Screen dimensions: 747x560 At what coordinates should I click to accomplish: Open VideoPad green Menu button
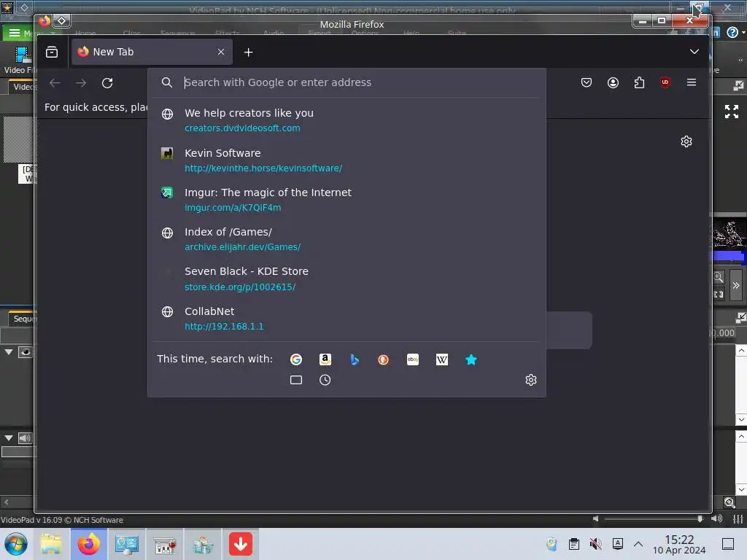tap(18, 33)
